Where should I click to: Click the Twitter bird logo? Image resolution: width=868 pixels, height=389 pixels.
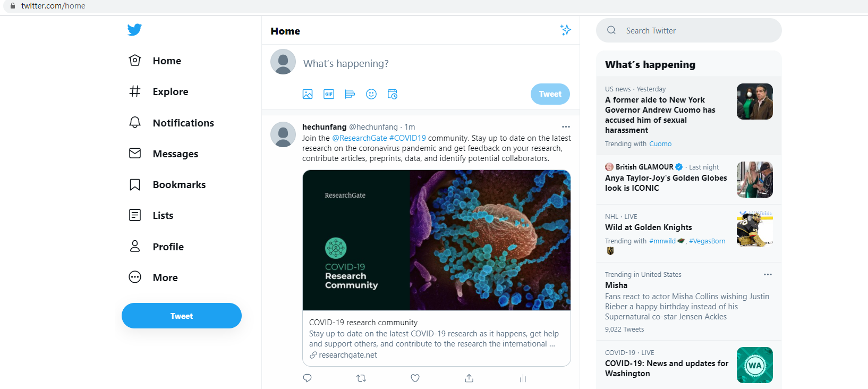pos(134,30)
